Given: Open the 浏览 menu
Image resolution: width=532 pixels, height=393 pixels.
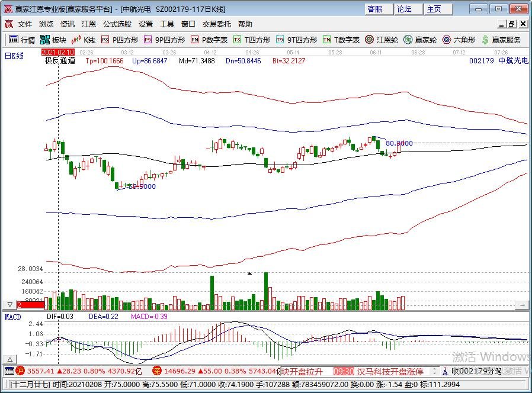Looking at the screenshot, I should [46, 24].
